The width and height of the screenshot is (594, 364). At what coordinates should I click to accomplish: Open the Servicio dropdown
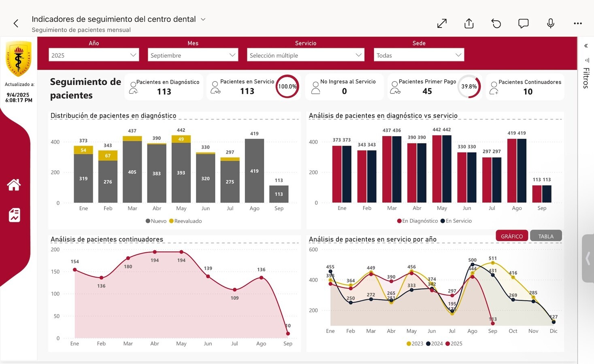[x=305, y=55]
